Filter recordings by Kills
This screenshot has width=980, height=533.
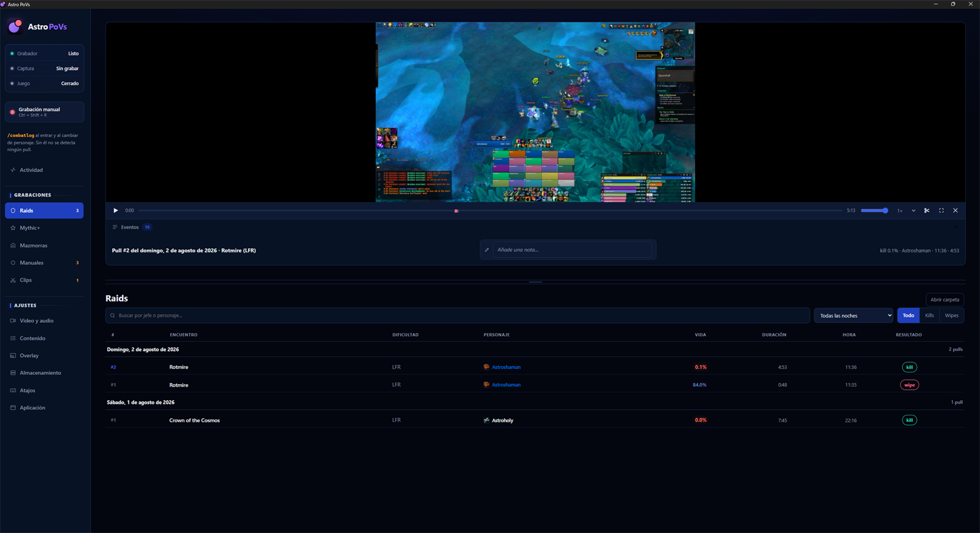click(930, 316)
